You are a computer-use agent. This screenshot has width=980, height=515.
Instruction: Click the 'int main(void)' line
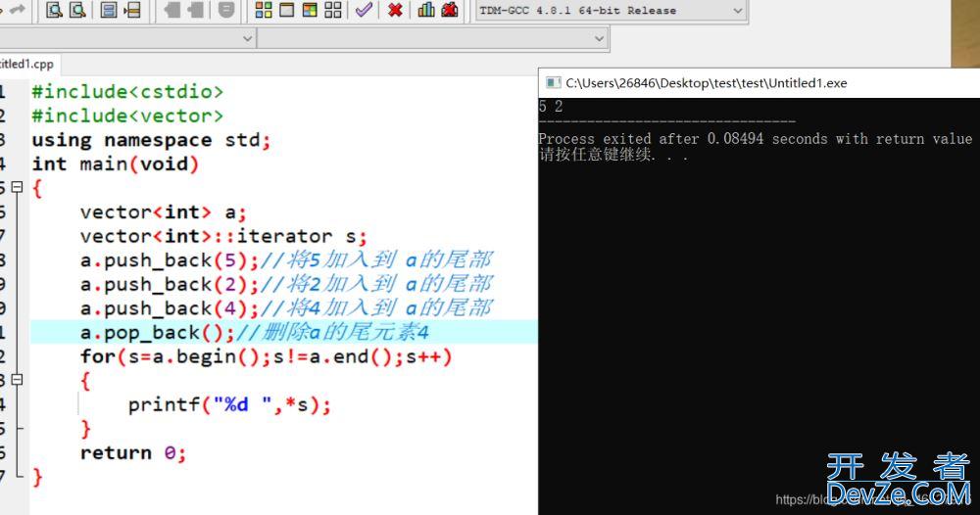[116, 164]
